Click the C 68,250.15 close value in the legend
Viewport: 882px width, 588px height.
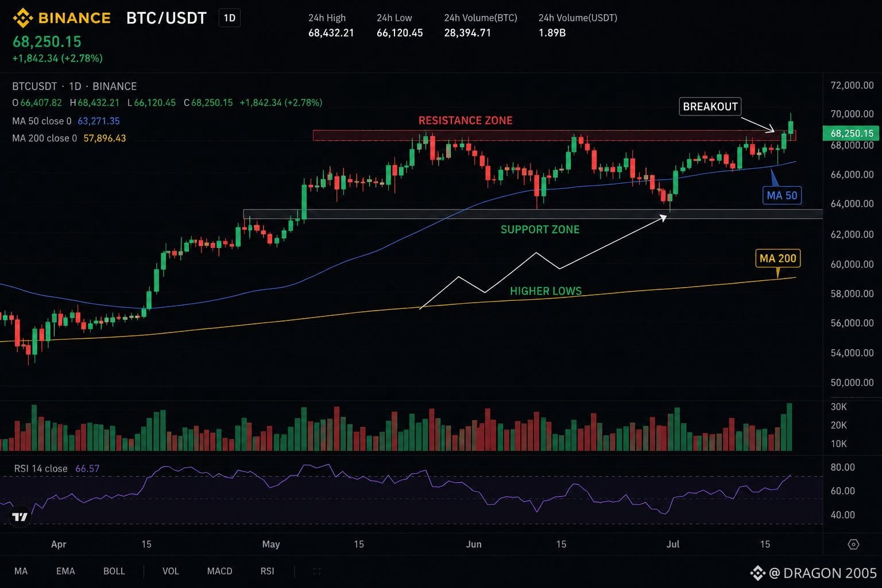(x=208, y=103)
